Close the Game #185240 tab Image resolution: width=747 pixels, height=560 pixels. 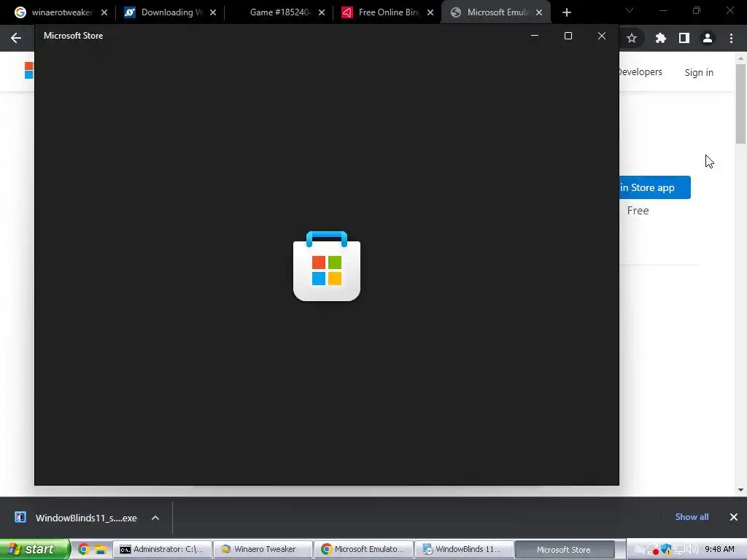(322, 12)
